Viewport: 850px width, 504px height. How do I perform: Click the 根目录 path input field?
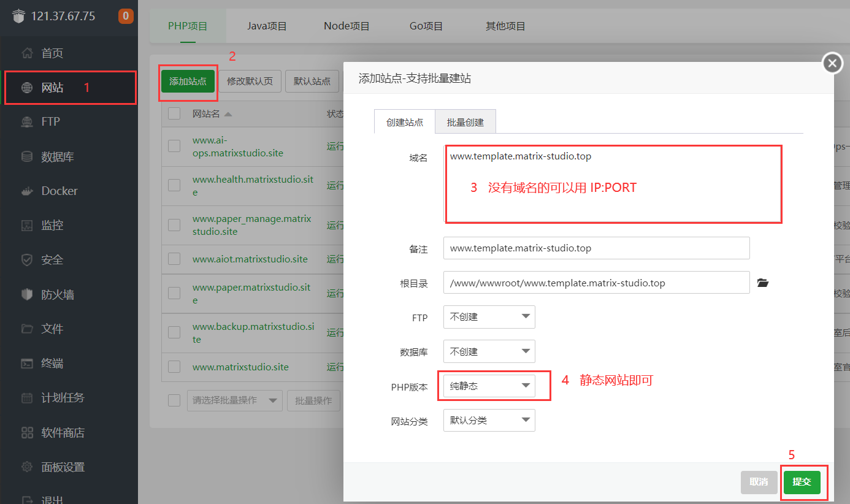[x=597, y=283]
